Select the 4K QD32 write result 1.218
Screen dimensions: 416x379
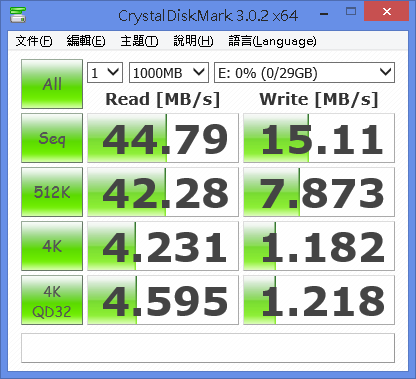click(x=319, y=300)
